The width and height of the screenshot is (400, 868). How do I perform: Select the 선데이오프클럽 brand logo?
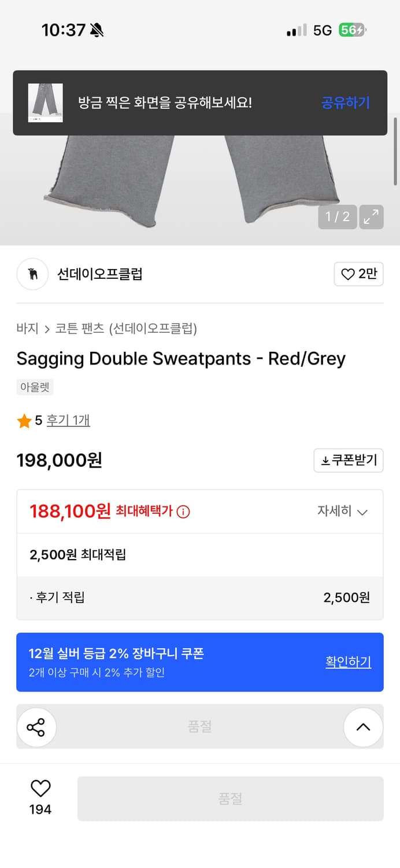click(32, 274)
